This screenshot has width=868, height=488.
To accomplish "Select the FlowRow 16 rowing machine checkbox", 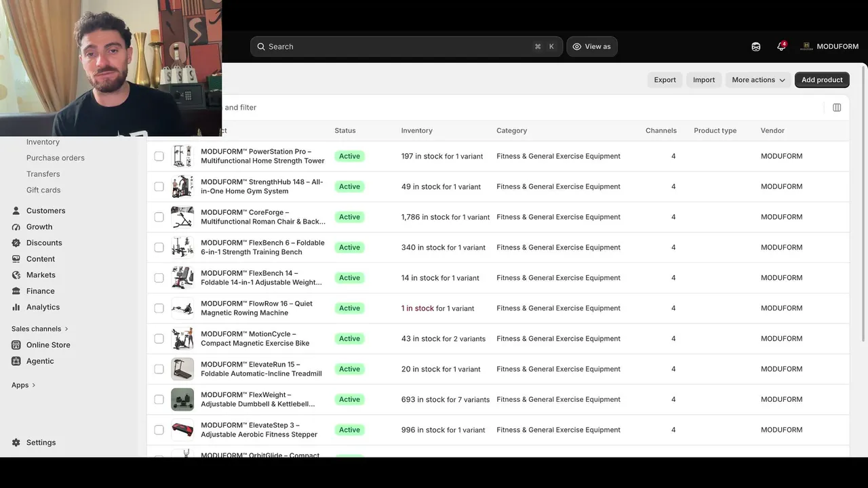I will pyautogui.click(x=159, y=308).
